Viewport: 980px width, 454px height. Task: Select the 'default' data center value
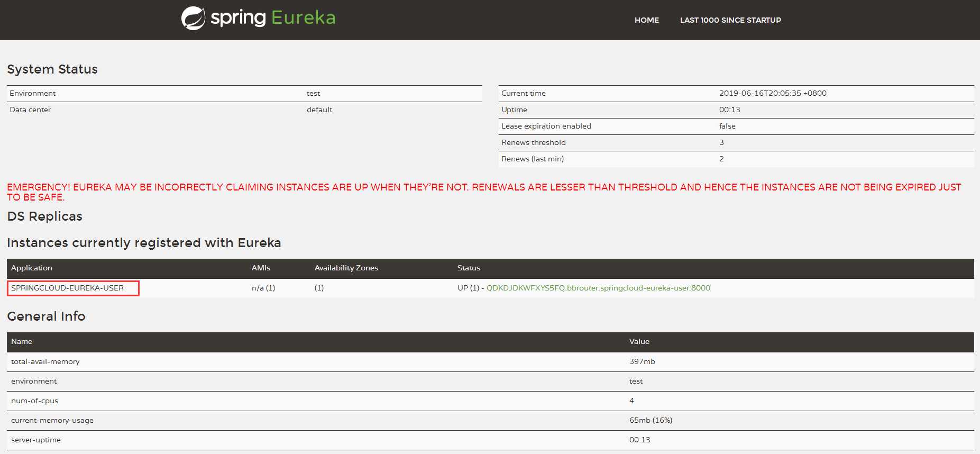tap(319, 110)
